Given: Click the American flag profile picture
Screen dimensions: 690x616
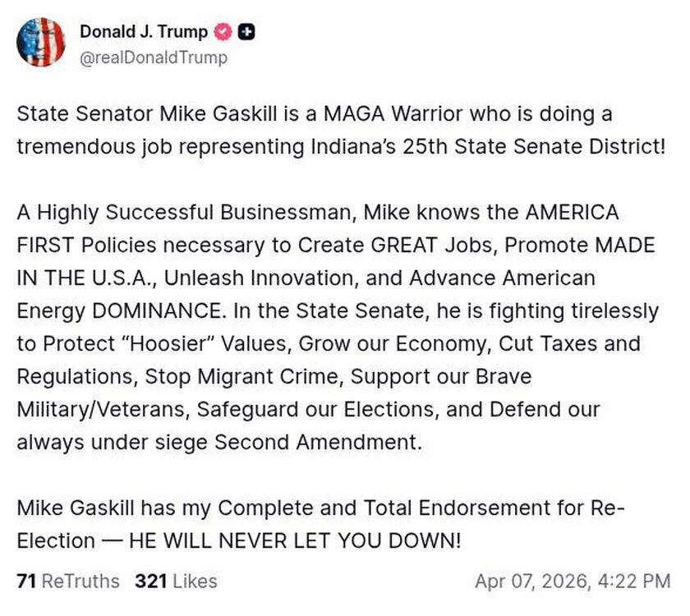Looking at the screenshot, I should click(x=41, y=43).
